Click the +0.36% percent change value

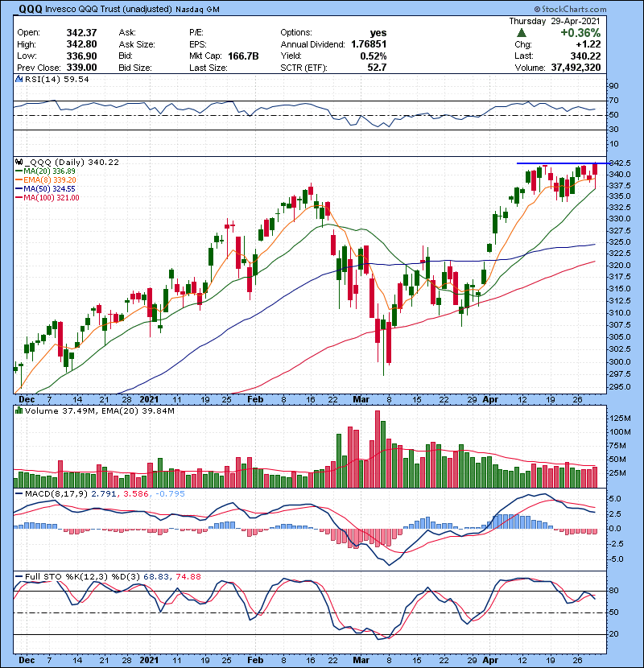pyautogui.click(x=580, y=33)
